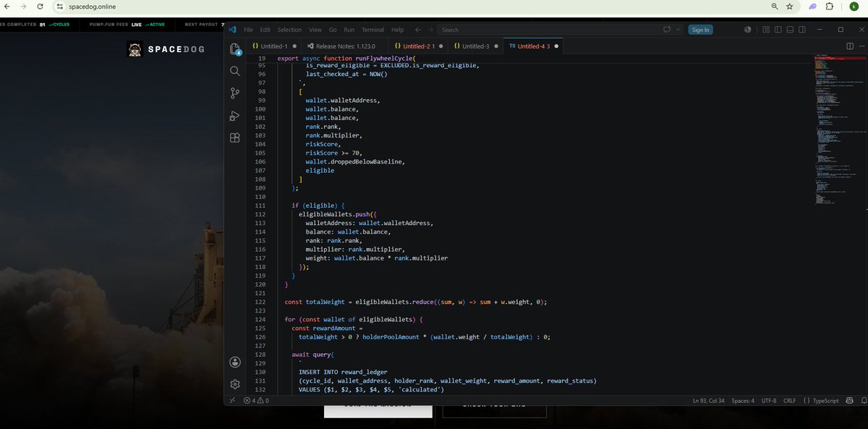Change indentation via Spaces: 4
This screenshot has height=429, width=868.
pos(743,400)
